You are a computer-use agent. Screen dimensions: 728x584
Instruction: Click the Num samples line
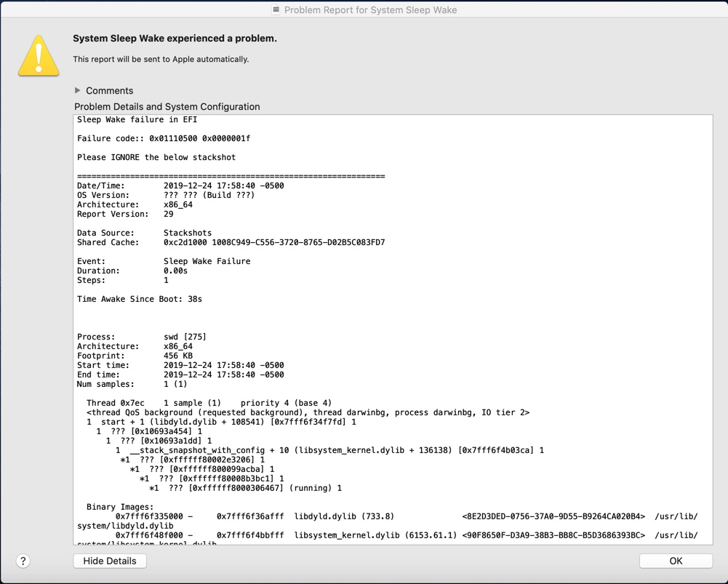pos(132,385)
